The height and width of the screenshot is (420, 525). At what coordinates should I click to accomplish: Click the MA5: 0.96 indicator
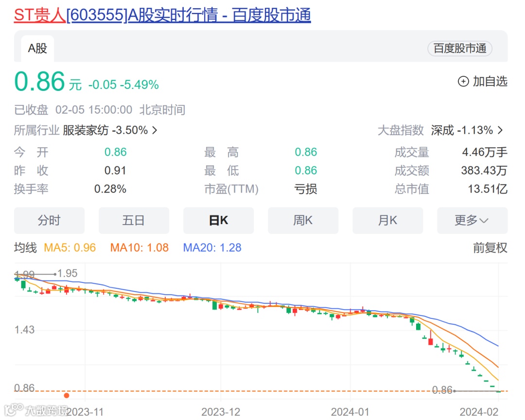click(70, 248)
